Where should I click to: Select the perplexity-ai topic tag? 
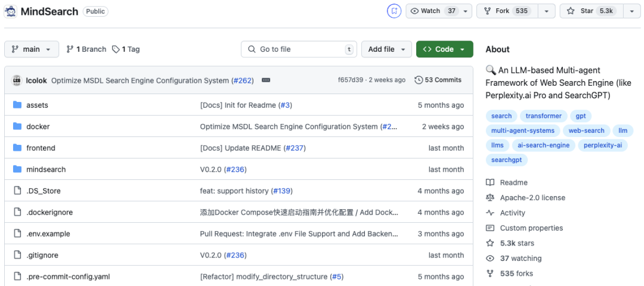(602, 145)
